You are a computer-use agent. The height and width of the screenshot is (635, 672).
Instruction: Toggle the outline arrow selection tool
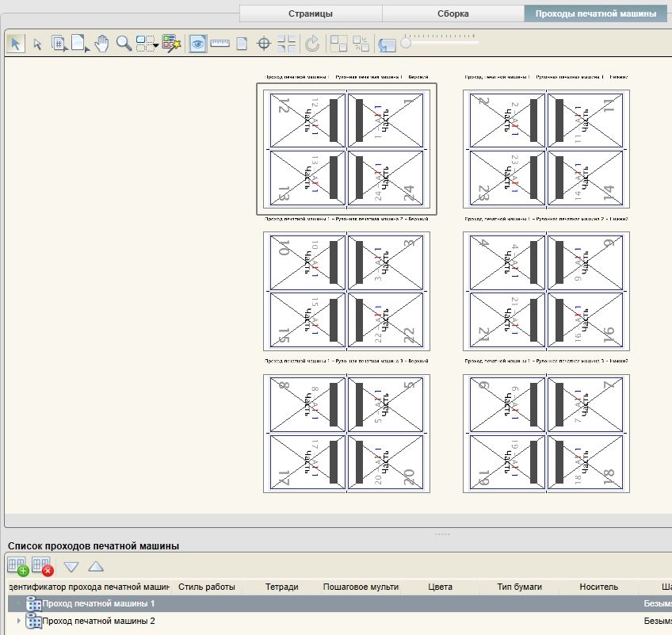(37, 44)
